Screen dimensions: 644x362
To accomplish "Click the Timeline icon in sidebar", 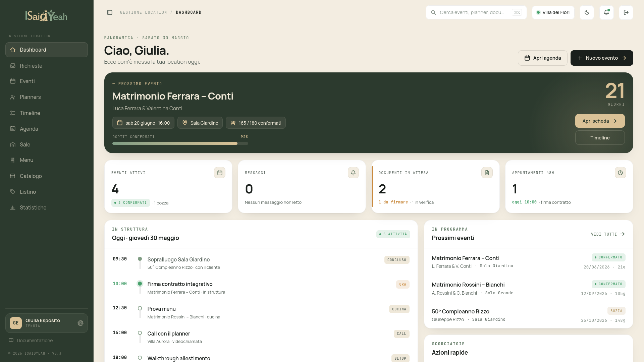I will pos(13,113).
